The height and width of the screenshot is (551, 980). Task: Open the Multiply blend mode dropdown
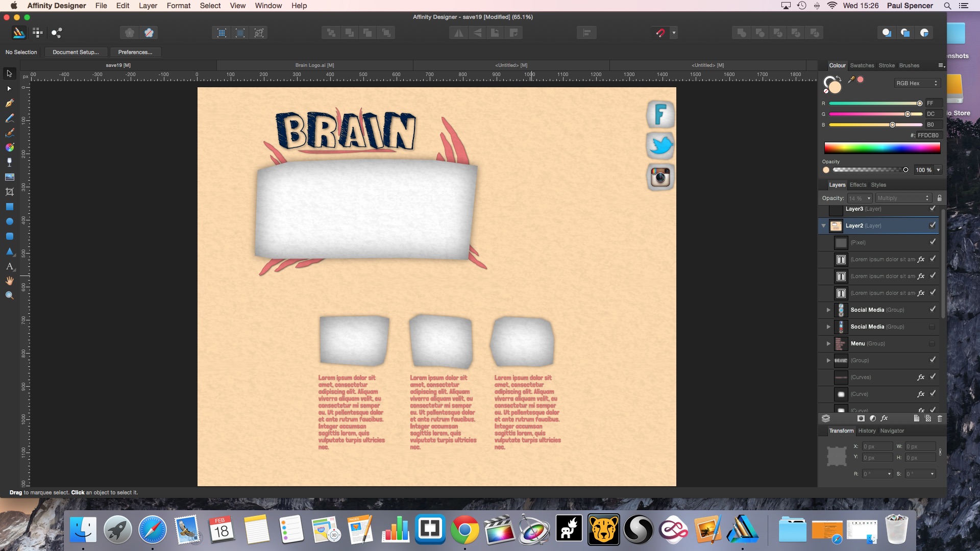point(903,198)
